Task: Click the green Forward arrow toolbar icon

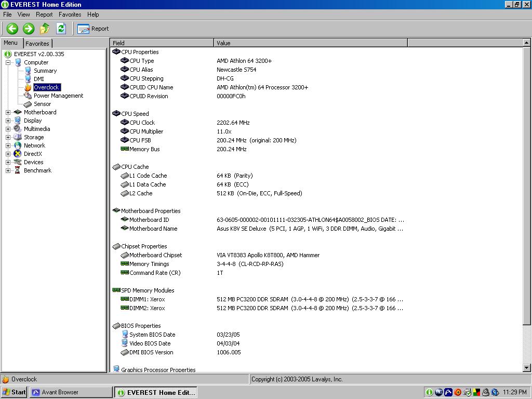Action: point(29,29)
